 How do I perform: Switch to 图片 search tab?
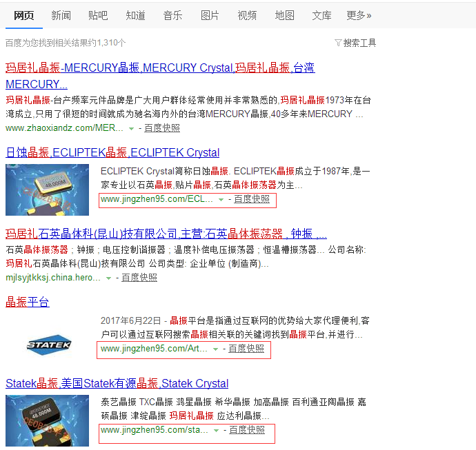coord(210,15)
